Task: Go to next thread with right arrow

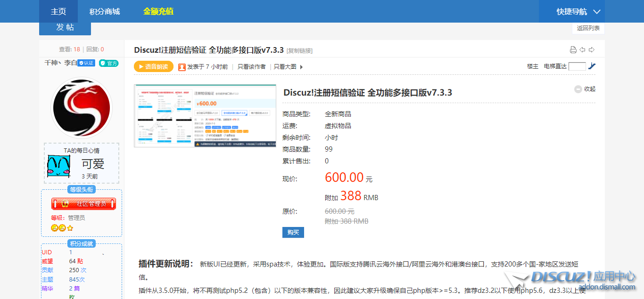Action: click(x=592, y=50)
